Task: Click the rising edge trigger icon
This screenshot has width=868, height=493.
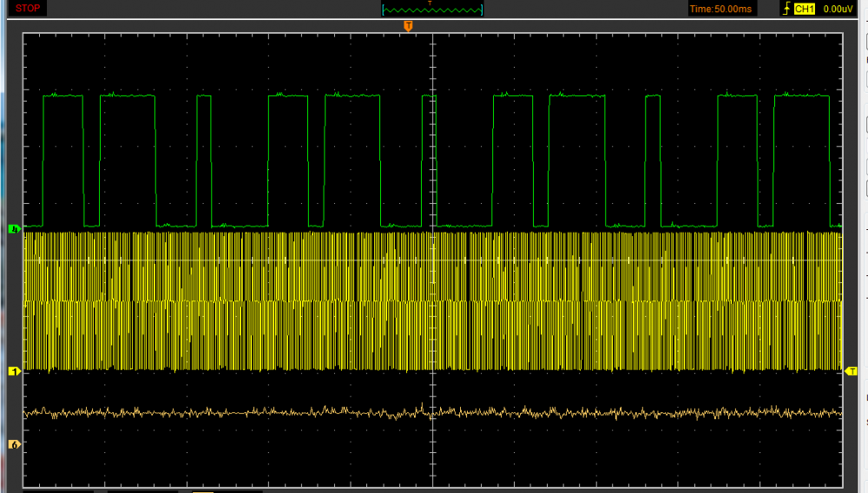Action: 786,9
